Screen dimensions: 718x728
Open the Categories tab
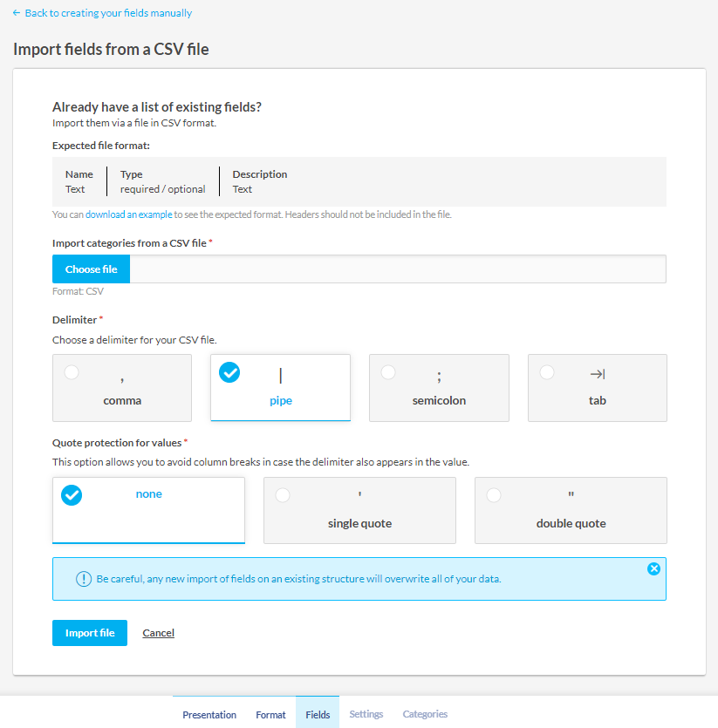click(x=425, y=714)
